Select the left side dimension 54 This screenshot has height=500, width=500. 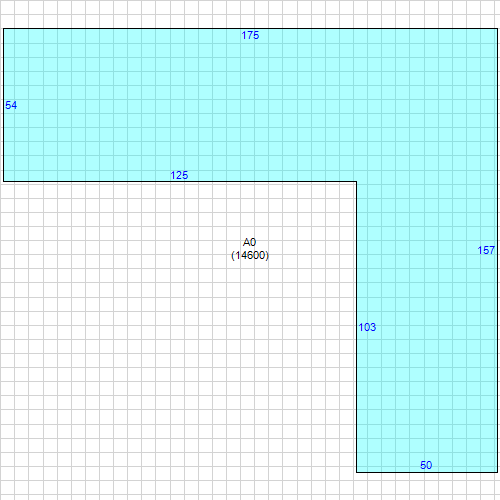11,105
